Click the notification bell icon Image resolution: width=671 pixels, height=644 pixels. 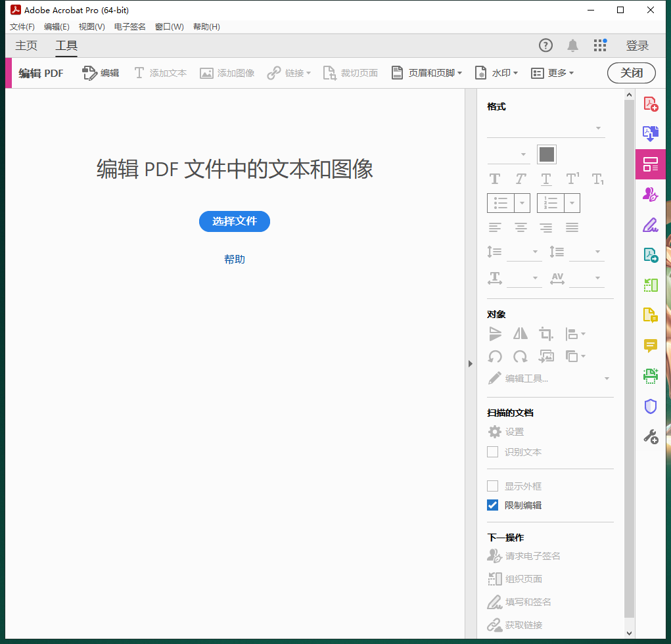coord(572,45)
